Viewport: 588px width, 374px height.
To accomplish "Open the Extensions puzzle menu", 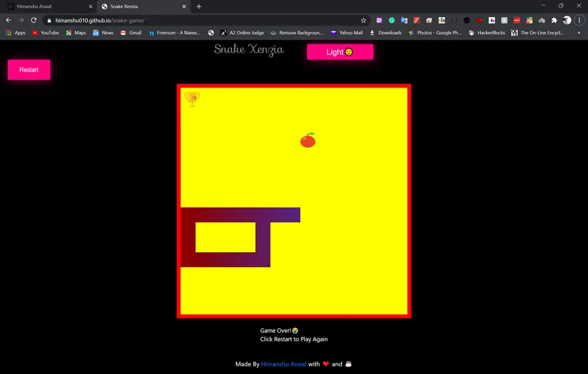I will [554, 20].
